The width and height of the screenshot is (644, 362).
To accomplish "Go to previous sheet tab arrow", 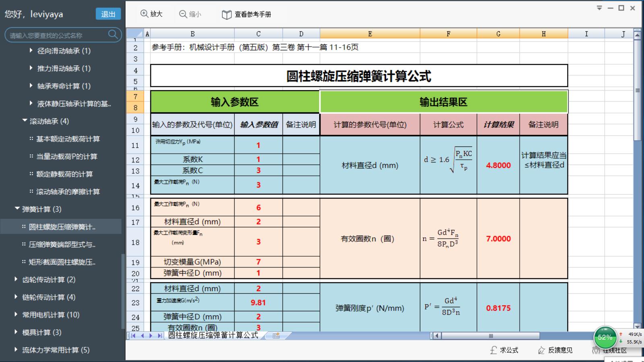I will [142, 335].
